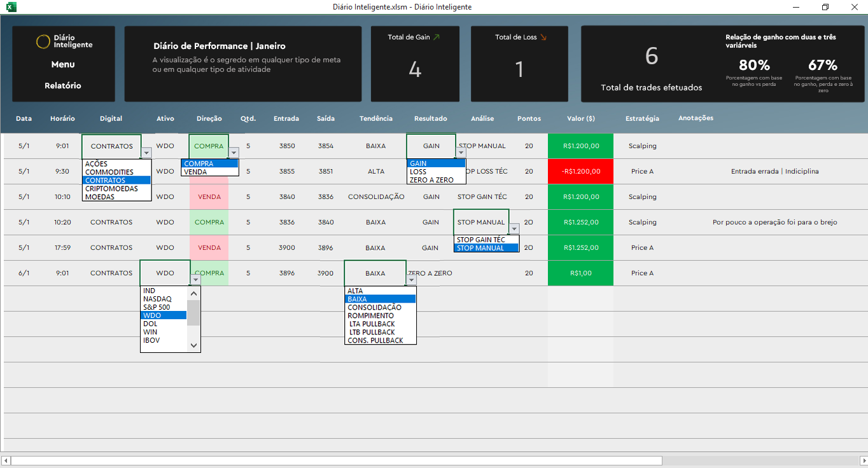The image size is (868, 468).
Task: Open the Menu button
Action: click(63, 64)
